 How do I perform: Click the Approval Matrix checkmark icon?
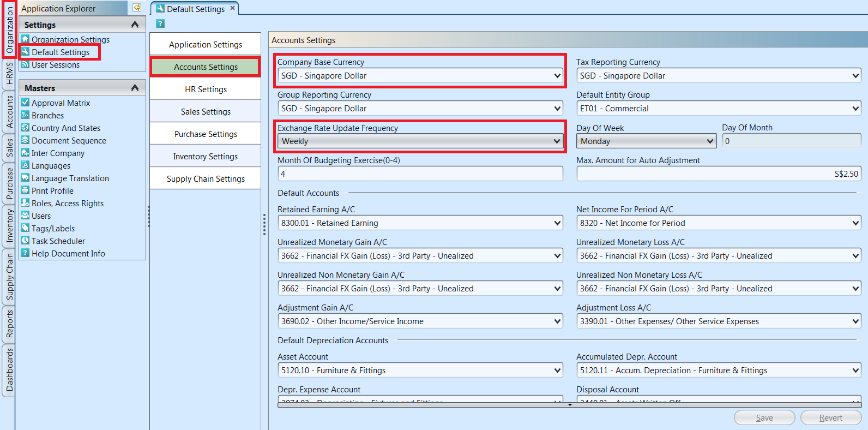pos(25,102)
